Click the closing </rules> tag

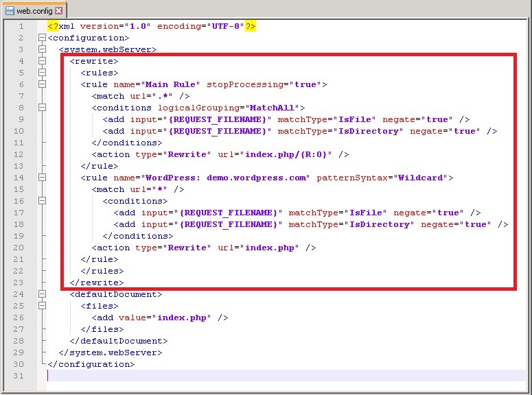click(x=102, y=271)
